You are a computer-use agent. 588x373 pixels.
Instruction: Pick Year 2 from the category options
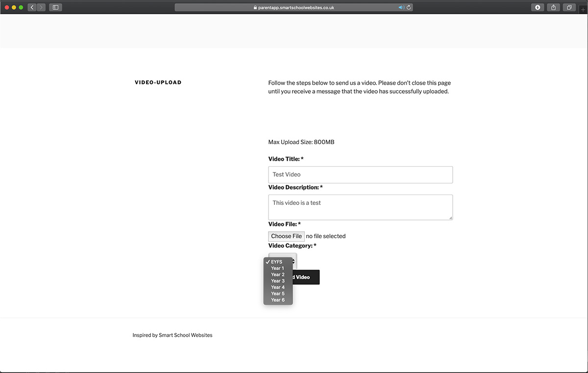(x=277, y=274)
